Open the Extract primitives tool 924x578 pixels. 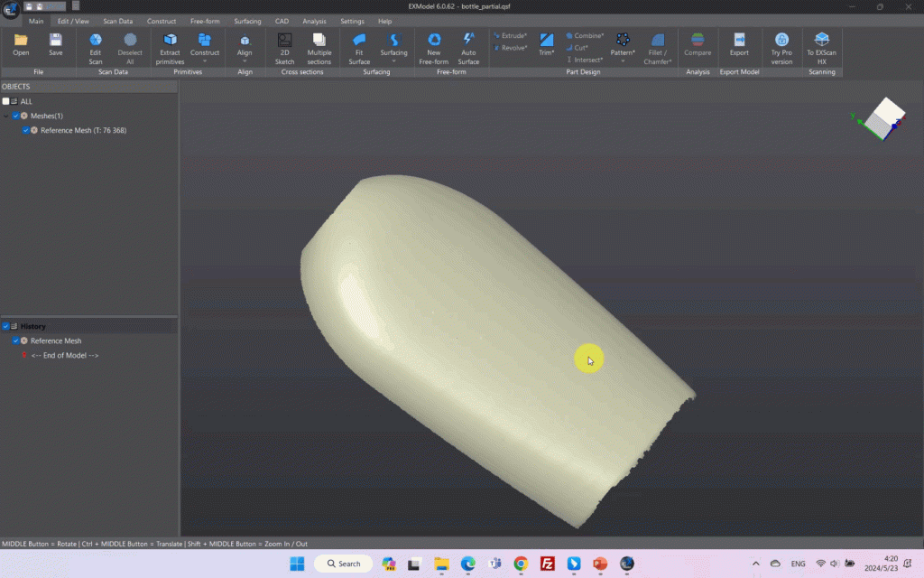(x=170, y=40)
